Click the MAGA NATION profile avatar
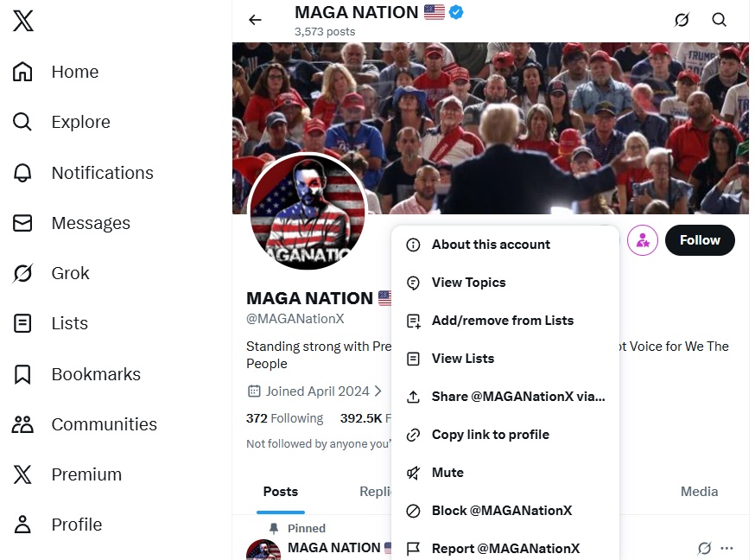Image resolution: width=755 pixels, height=560 pixels. click(307, 213)
